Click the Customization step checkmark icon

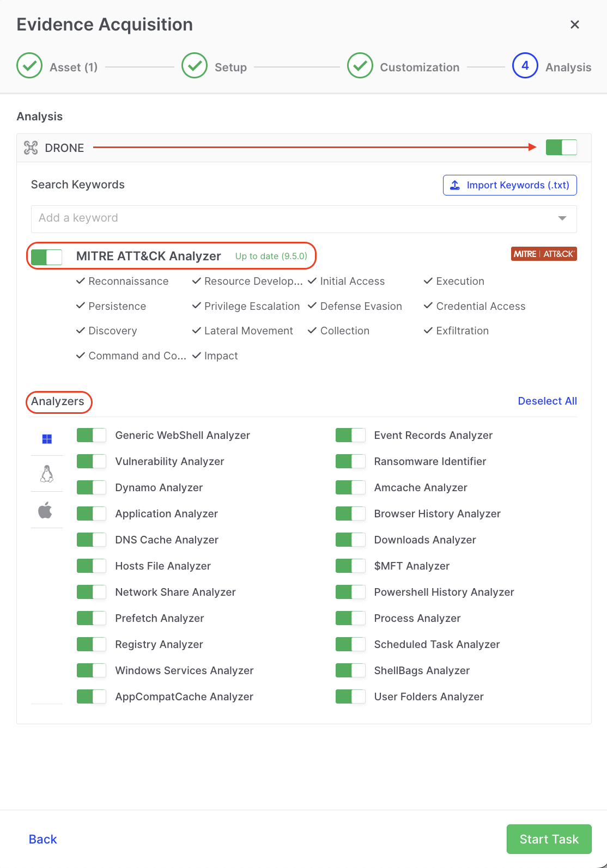tap(360, 66)
